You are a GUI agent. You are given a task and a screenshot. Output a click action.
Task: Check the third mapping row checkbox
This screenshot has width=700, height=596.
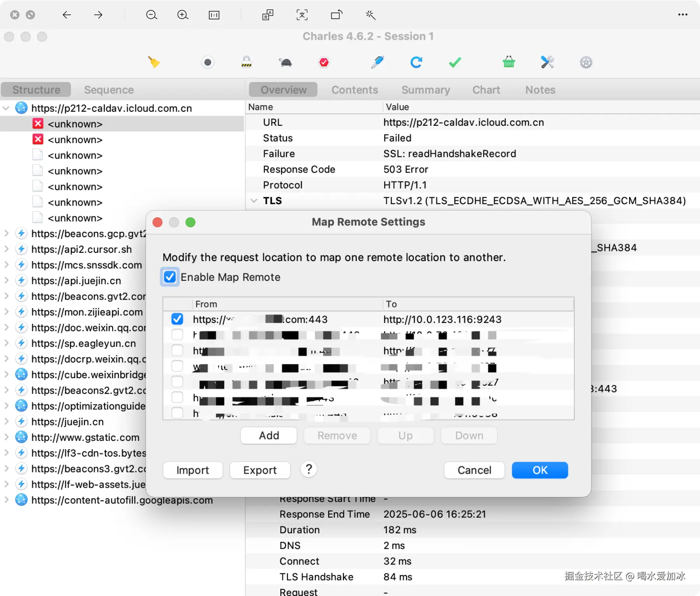point(177,350)
